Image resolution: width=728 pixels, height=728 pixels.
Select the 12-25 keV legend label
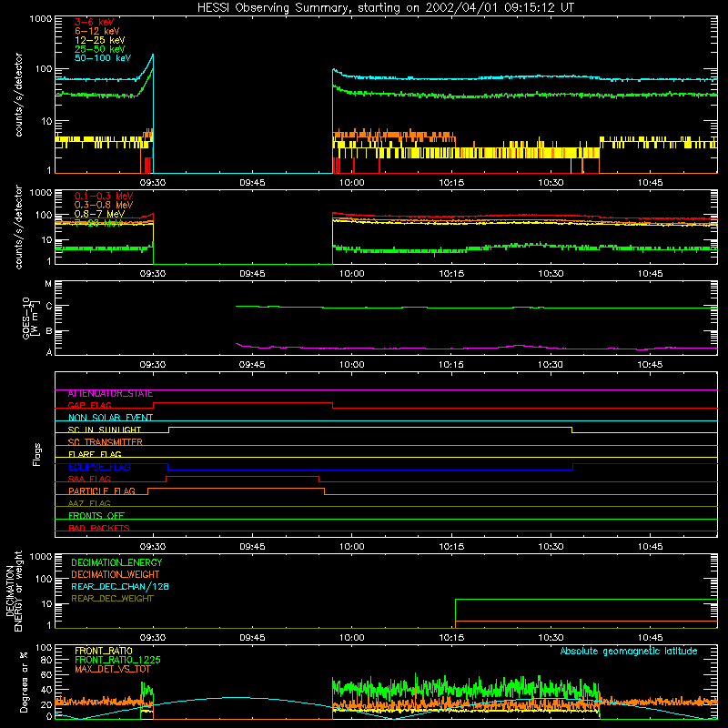99,40
